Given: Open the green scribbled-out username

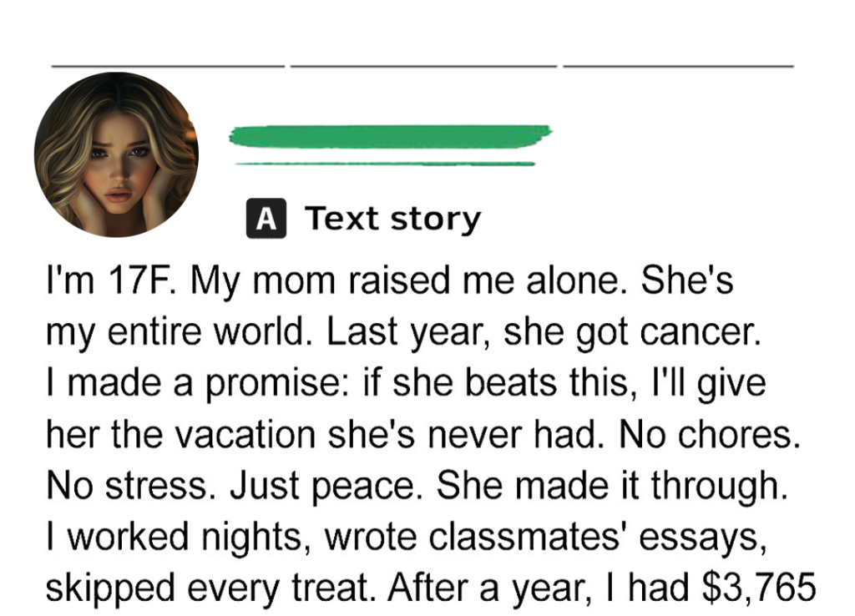Looking at the screenshot, I should pyautogui.click(x=391, y=136).
